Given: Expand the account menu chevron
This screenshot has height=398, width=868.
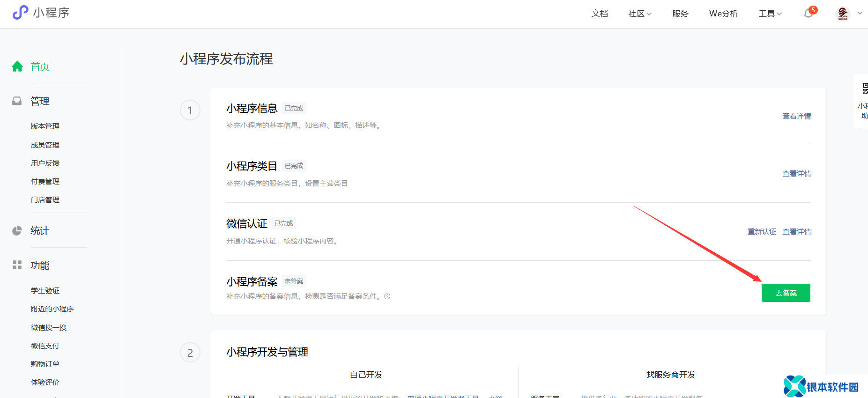Looking at the screenshot, I should coord(860,14).
